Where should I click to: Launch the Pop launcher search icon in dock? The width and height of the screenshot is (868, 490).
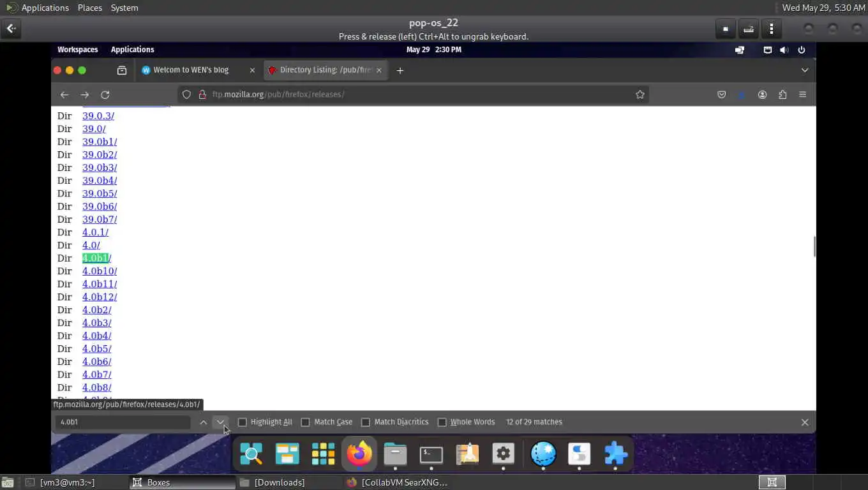click(x=251, y=454)
